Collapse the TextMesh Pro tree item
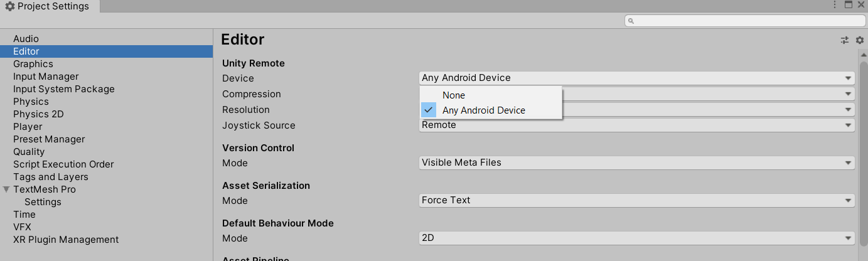868x261 pixels. coord(7,189)
